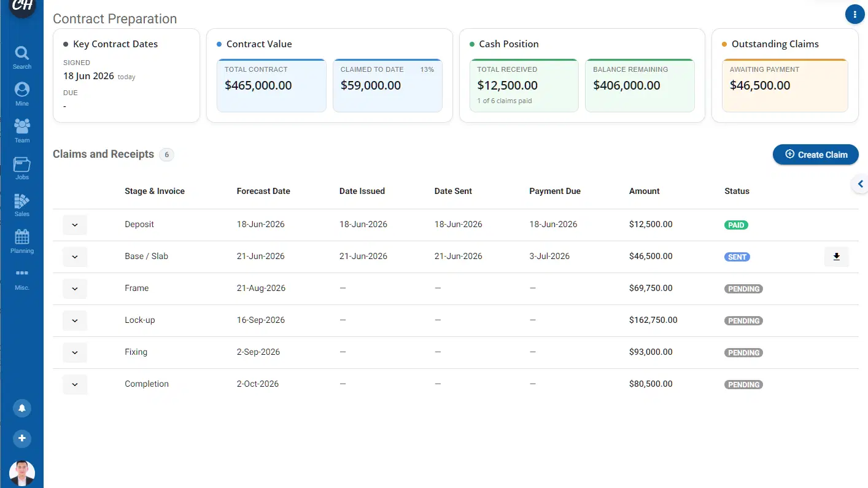Expand the Fixing row
Screen dimensions: 868x488
click(x=75, y=352)
